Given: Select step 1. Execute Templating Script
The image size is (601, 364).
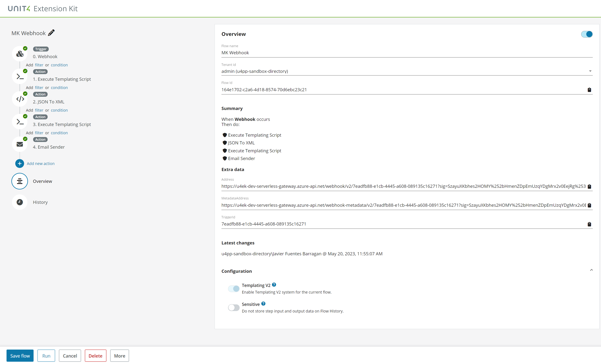Looking at the screenshot, I should click(62, 79).
